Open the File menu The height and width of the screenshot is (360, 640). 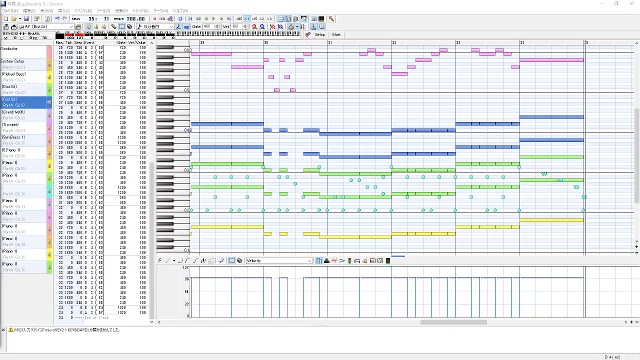click(11, 11)
